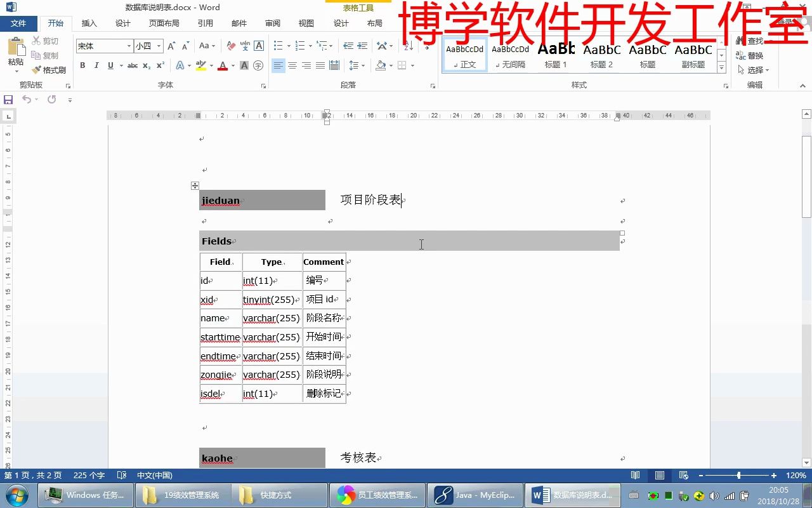Toggle strikethrough formatting

(133, 65)
